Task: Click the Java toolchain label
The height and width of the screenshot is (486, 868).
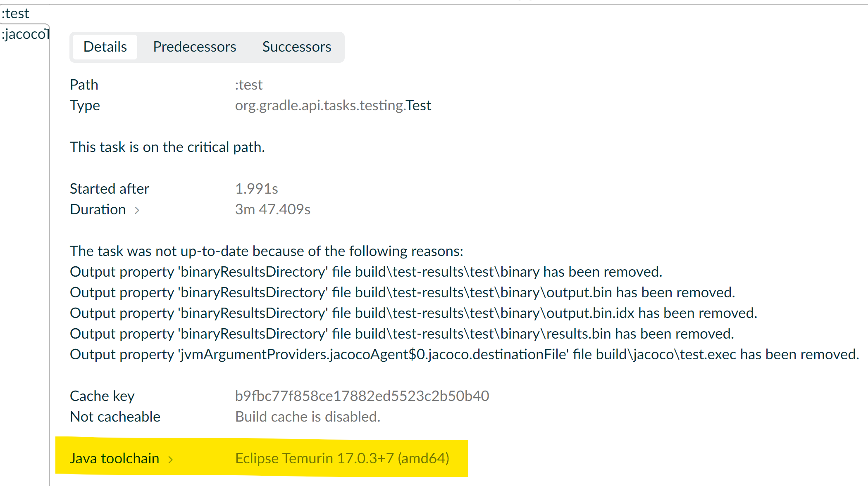Action: coord(114,458)
